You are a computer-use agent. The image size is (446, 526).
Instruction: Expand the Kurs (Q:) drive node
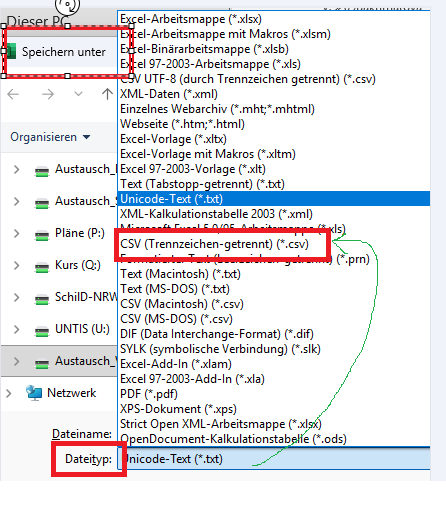pyautogui.click(x=16, y=265)
